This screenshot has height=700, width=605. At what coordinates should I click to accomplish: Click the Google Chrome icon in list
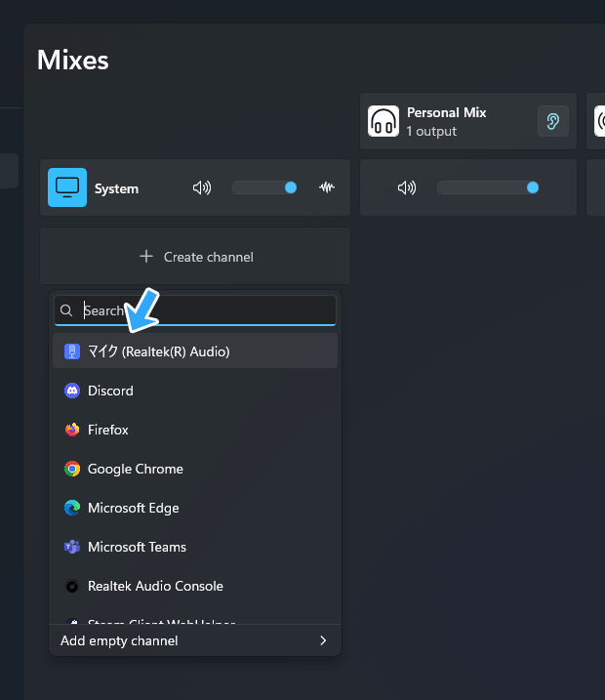(x=72, y=469)
